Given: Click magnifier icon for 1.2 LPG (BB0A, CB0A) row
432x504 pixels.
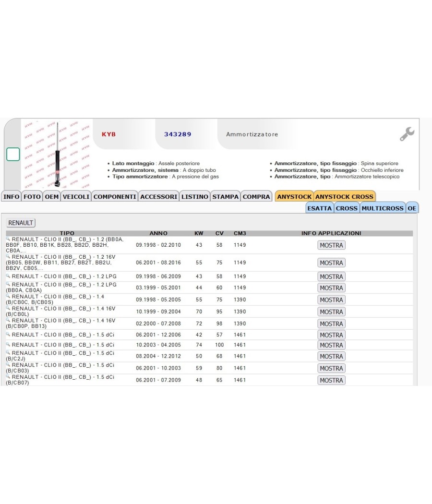Looking at the screenshot, I should pyautogui.click(x=8, y=284).
